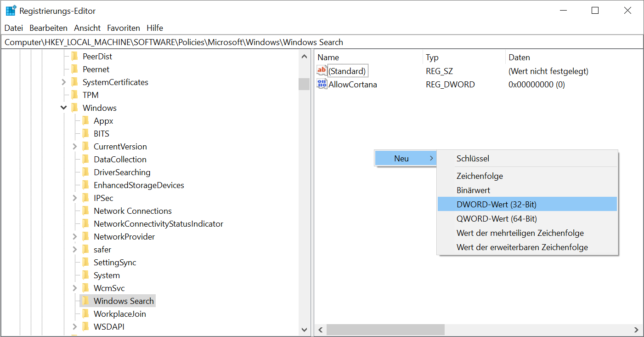This screenshot has height=337, width=644.
Task: Click the horizontal scrollbar right arrow
Action: pyautogui.click(x=636, y=330)
